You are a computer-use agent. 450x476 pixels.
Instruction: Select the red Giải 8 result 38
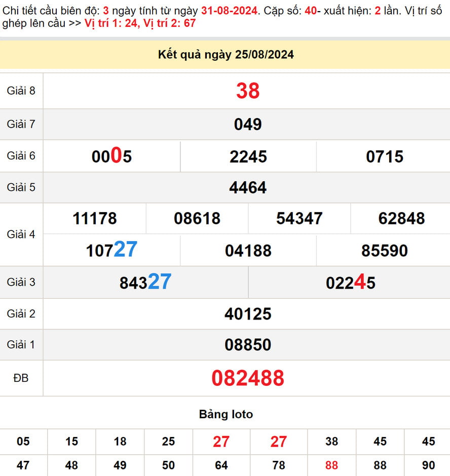[248, 91]
